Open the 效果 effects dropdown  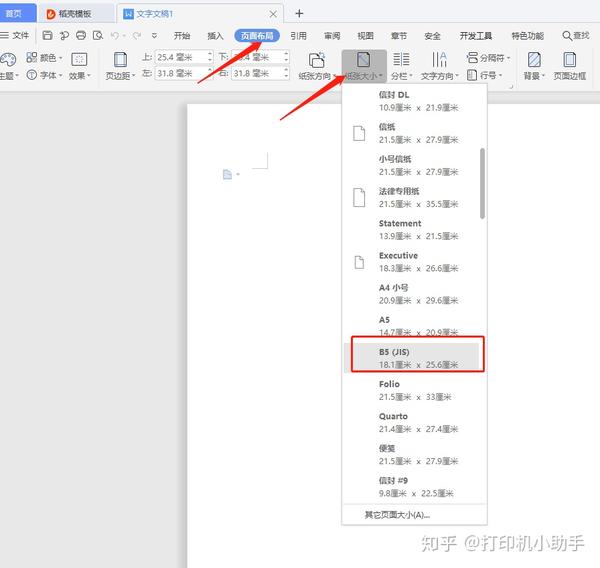tap(79, 66)
